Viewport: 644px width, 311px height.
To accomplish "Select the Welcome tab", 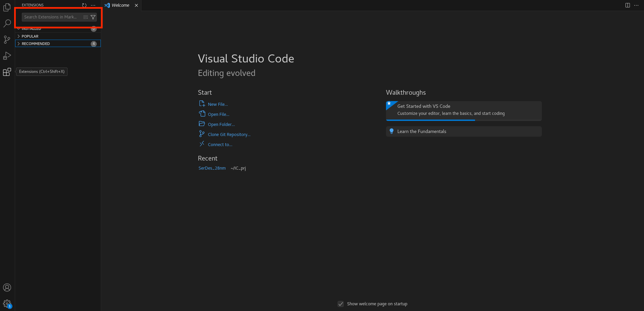I will [120, 5].
